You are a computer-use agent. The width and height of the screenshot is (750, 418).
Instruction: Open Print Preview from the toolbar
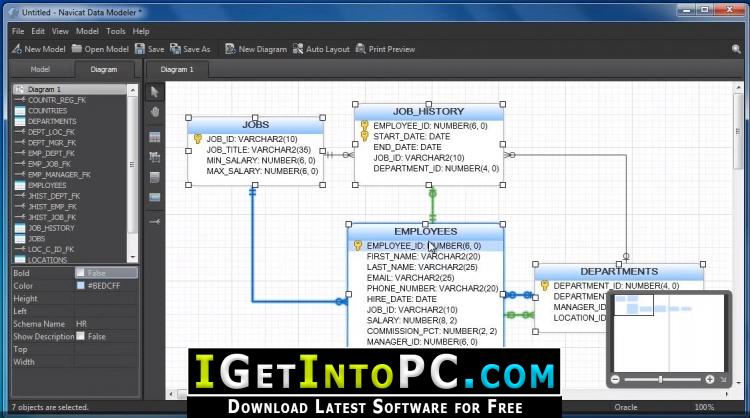pyautogui.click(x=385, y=49)
